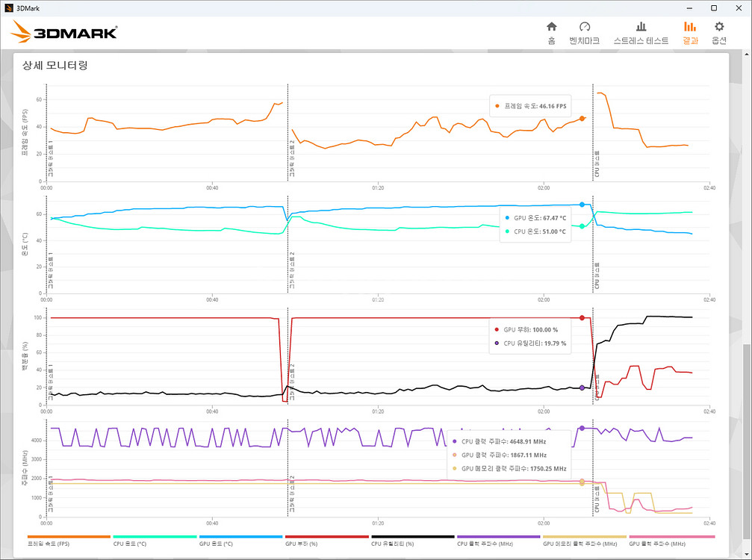Click the red GPU load data point
Viewport: 752px width, 560px height.
pyautogui.click(x=582, y=317)
